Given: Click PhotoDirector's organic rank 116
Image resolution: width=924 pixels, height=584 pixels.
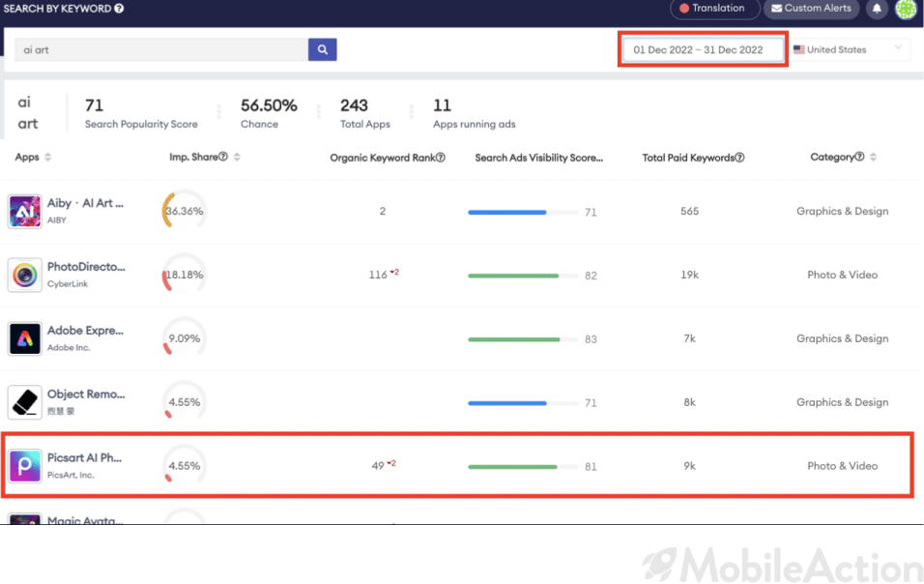Looking at the screenshot, I should tap(378, 275).
